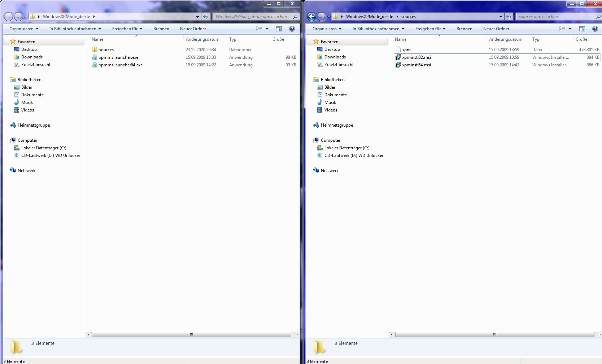Open Organisieren menu in right window
The height and width of the screenshot is (364, 602).
(x=327, y=29)
